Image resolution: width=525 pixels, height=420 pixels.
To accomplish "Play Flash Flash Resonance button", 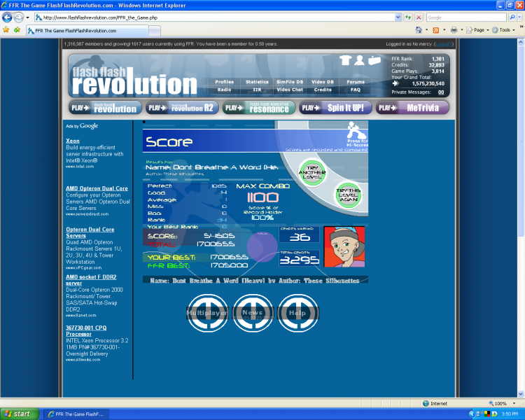I will point(258,108).
